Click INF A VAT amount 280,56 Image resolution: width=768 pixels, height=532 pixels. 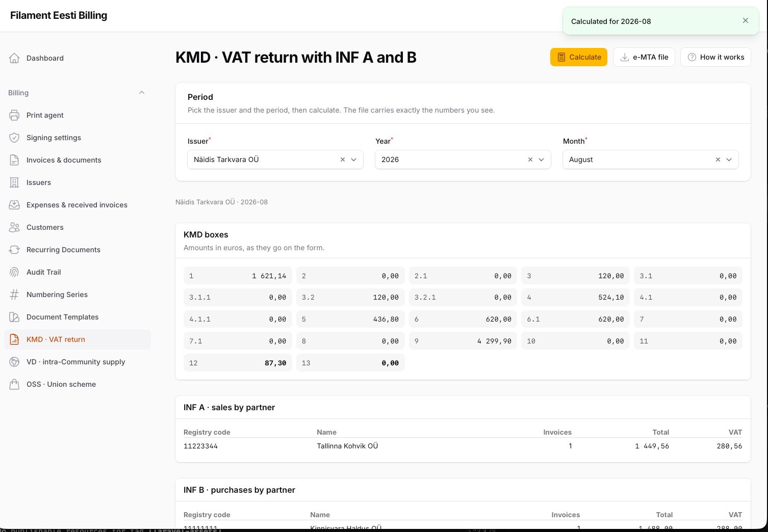tap(729, 446)
